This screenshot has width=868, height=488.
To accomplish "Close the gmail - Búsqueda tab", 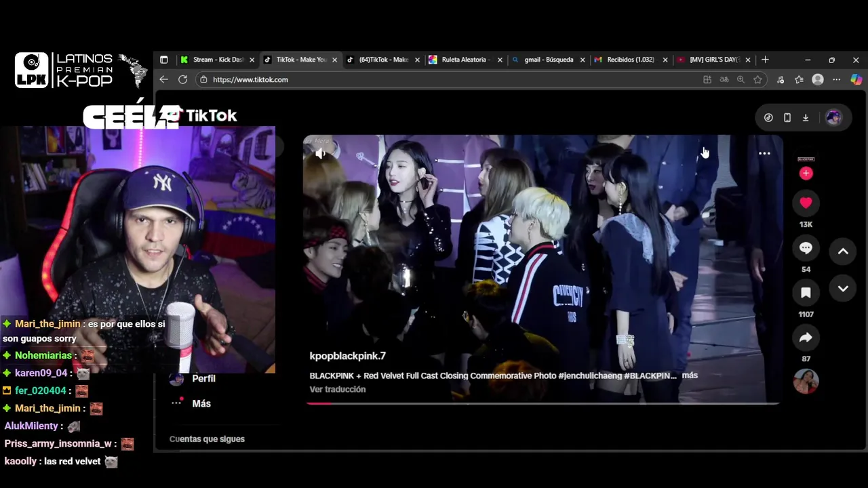I will coord(583,60).
